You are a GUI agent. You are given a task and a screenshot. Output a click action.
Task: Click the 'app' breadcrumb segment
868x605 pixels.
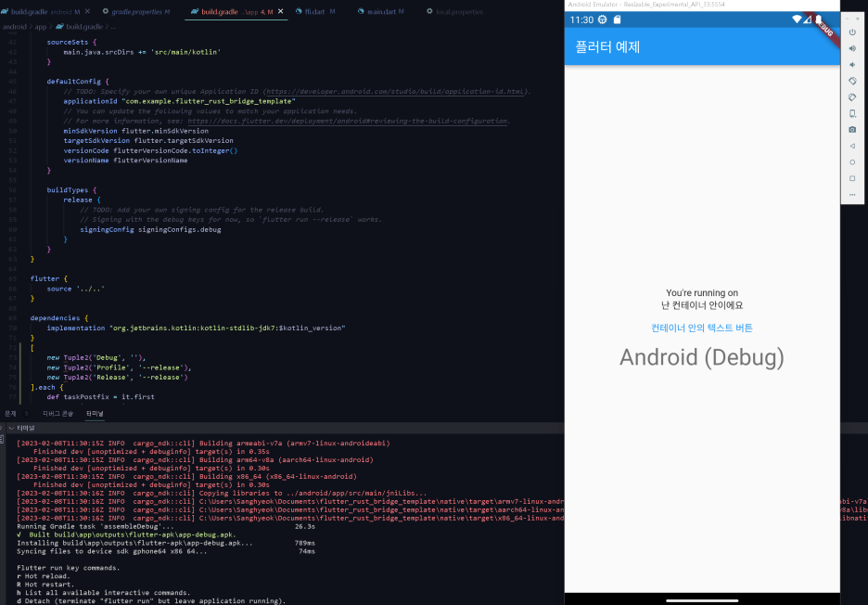point(41,27)
